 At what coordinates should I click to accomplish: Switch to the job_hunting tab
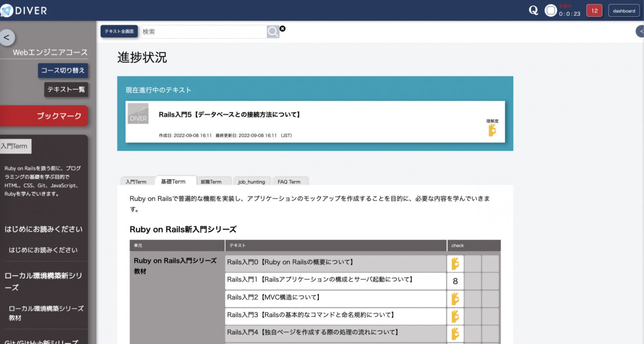252,182
